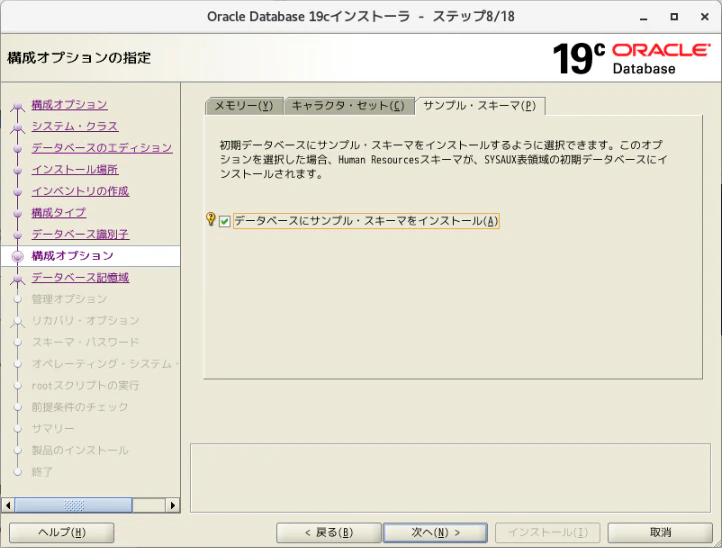722x548 pixels.
Task: Click sidebar scrollbar left arrow
Action: point(8,505)
